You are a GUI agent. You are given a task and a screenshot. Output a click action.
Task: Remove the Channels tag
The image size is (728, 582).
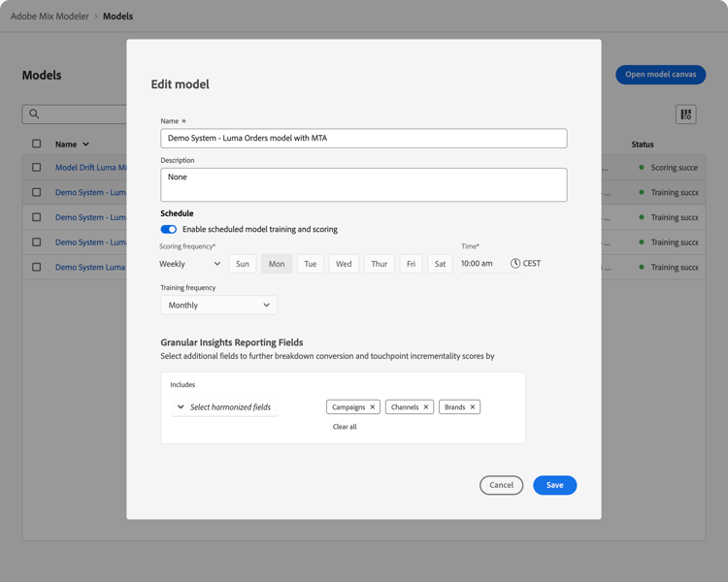click(426, 407)
